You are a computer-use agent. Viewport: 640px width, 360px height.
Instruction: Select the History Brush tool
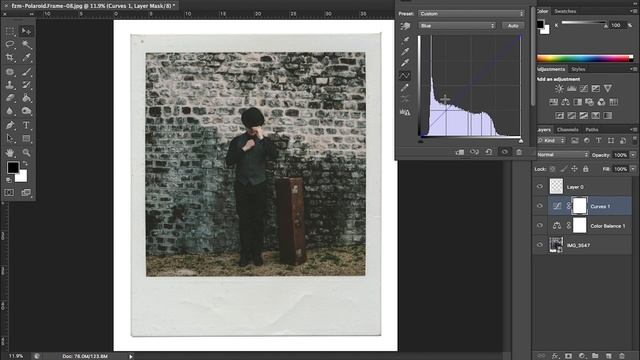26,85
